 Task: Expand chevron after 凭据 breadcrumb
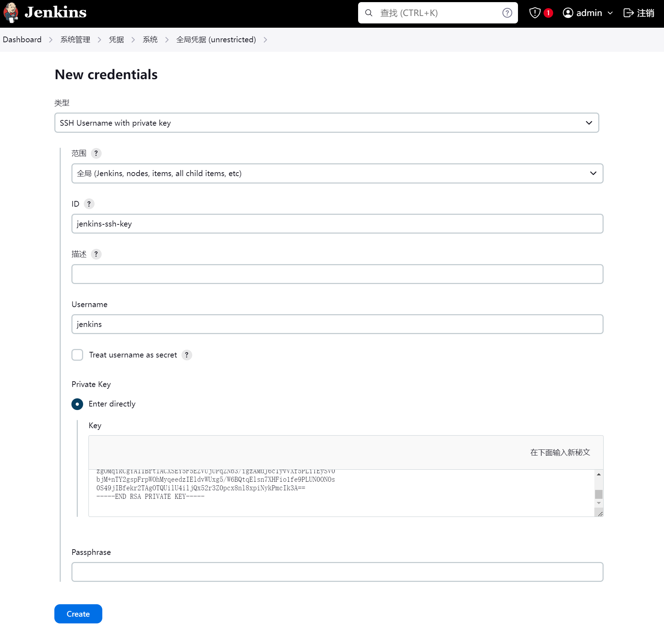pyautogui.click(x=133, y=40)
